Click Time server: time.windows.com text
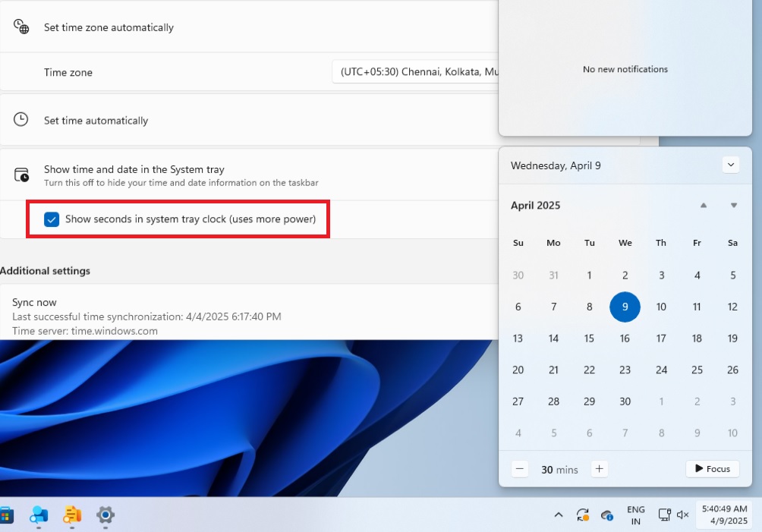Screen dimensions: 762x532 [x=84, y=332]
